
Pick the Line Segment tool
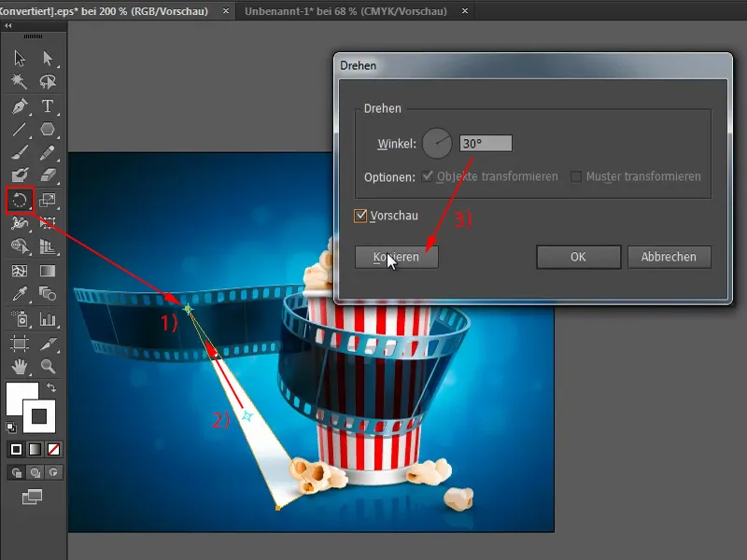coord(20,129)
